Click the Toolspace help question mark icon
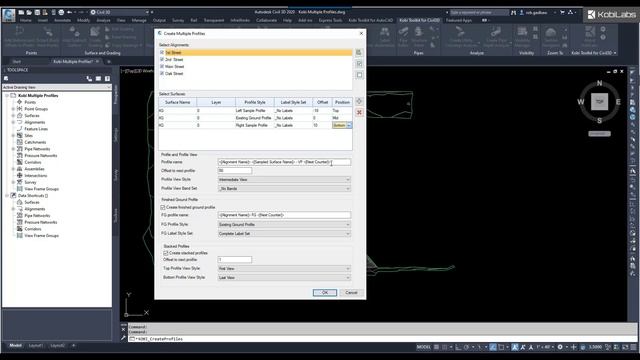The image size is (640, 360). (107, 78)
